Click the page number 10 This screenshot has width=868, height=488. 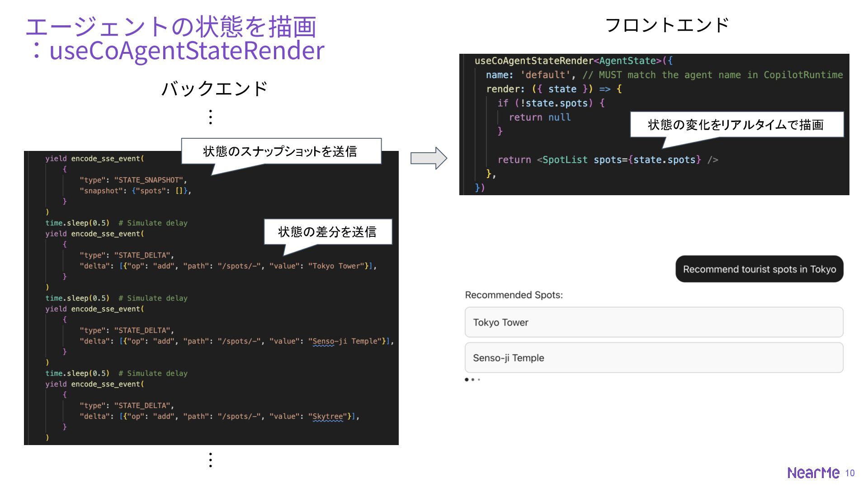pyautogui.click(x=850, y=473)
